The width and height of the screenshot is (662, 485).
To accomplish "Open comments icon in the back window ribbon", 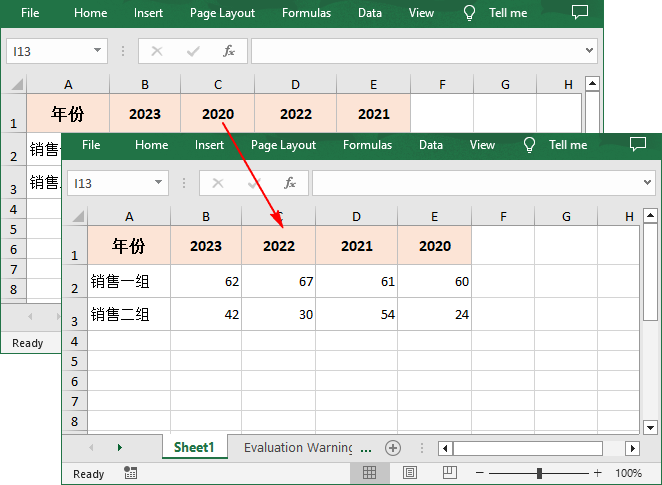I will click(580, 12).
